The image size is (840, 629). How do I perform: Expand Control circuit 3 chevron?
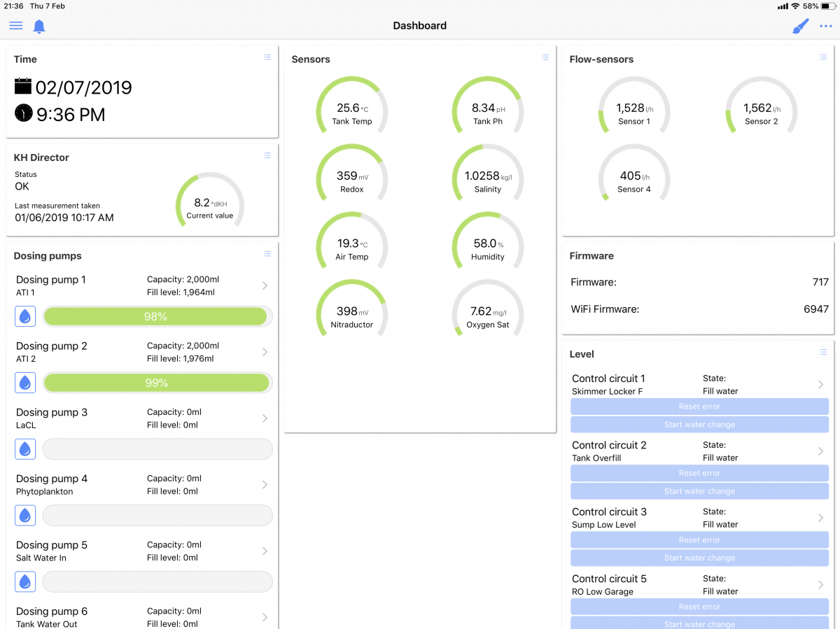click(821, 518)
